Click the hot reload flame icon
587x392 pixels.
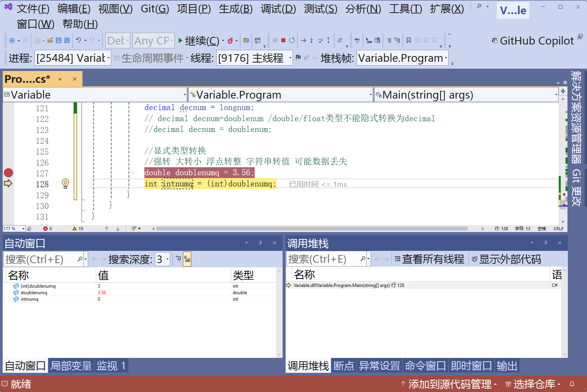coord(230,40)
